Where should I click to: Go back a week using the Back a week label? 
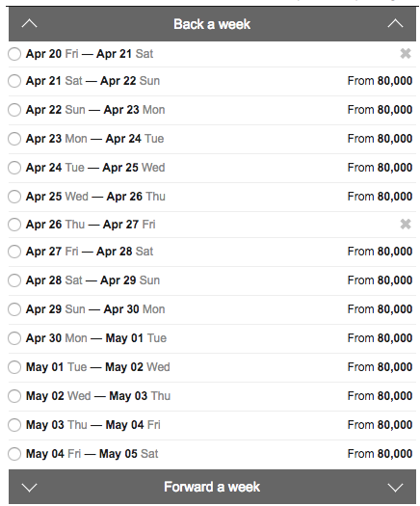[x=212, y=24]
